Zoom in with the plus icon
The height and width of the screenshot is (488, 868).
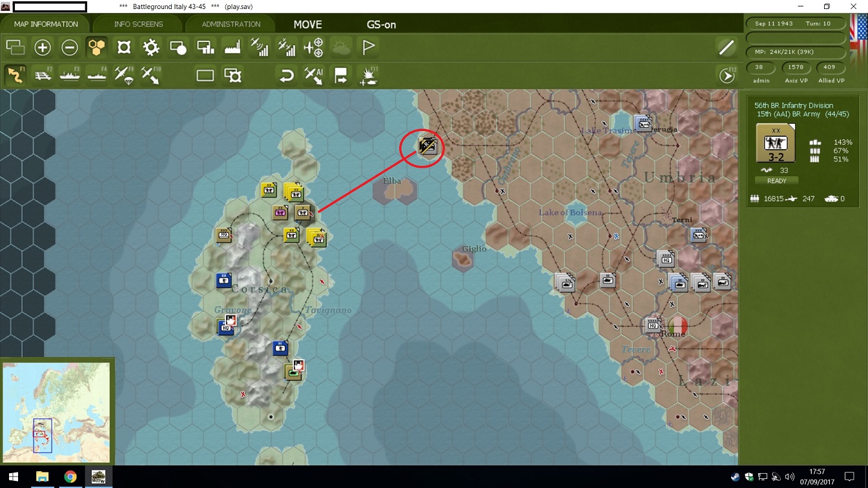pos(43,47)
